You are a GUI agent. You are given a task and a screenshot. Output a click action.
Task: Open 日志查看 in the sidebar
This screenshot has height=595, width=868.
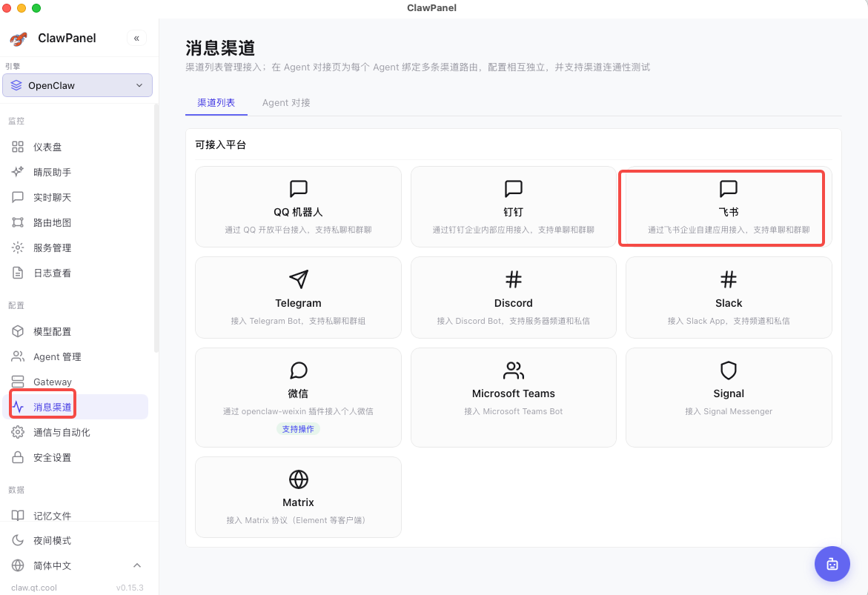[52, 273]
